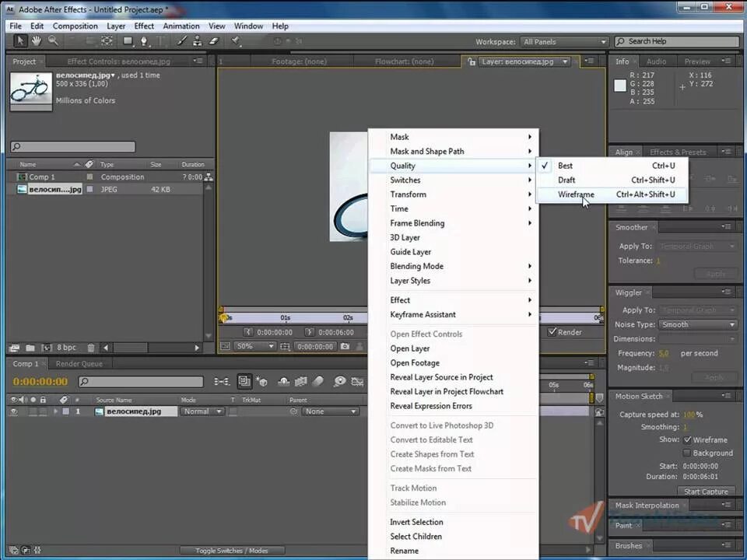The image size is (747, 560).
Task: Open the Workspace dropdown All Panels
Action: click(x=565, y=42)
